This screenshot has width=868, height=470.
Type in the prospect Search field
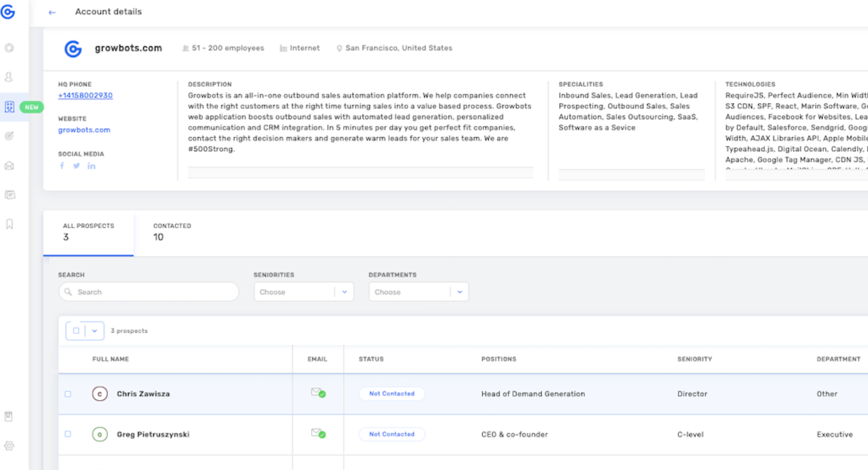(x=148, y=291)
